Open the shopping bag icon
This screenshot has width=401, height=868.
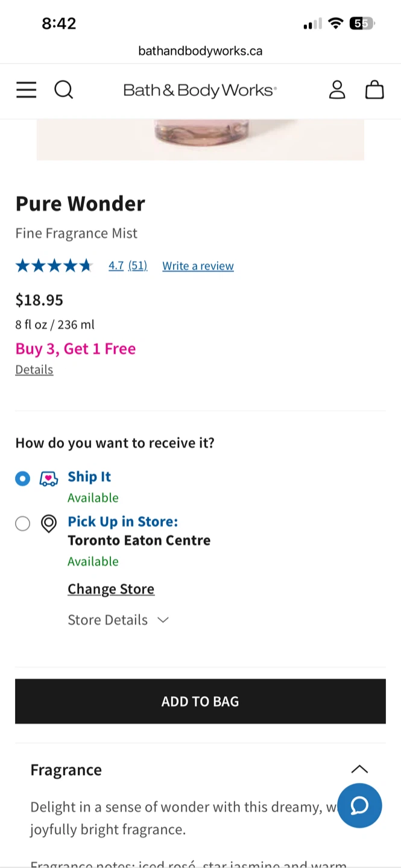374,90
